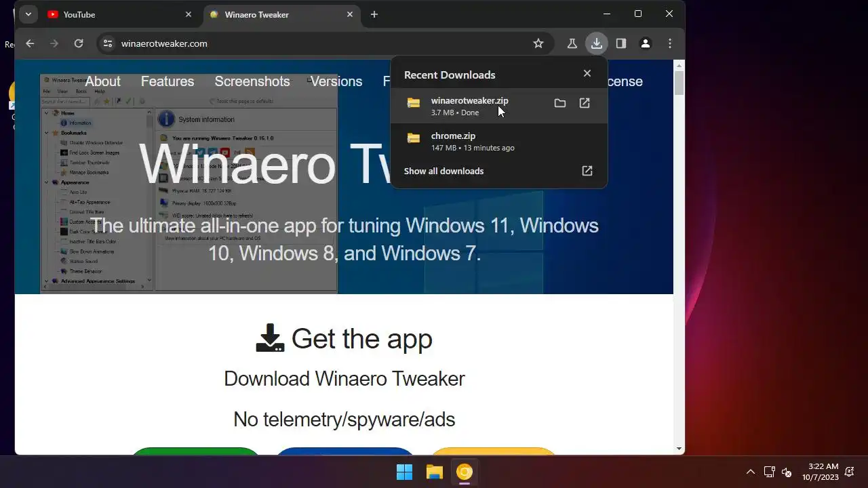Click Show all downloads
868x488 pixels.
443,171
